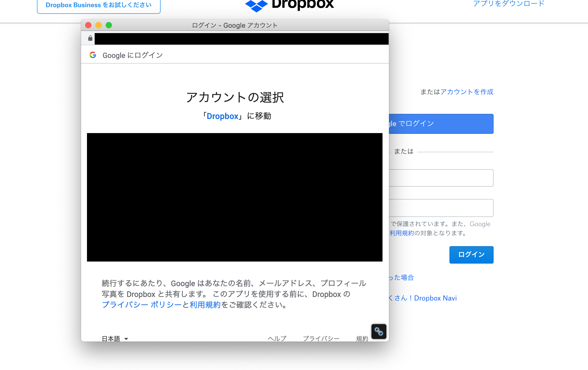Click the blue ログイン button
The width and height of the screenshot is (588, 370).
tap(471, 255)
